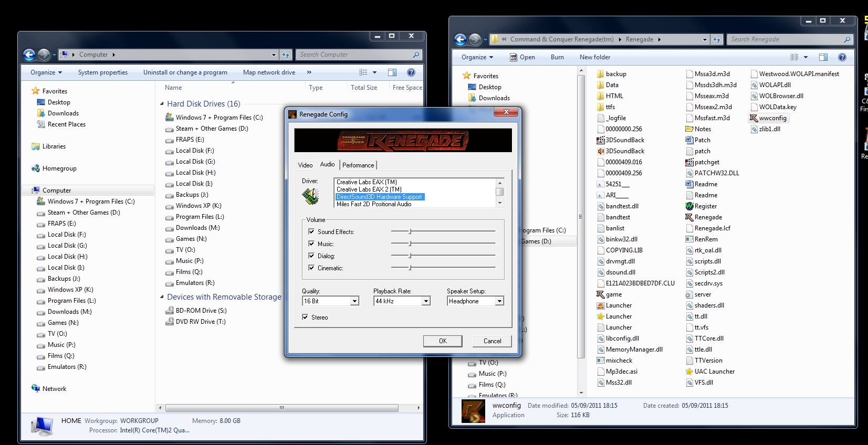The width and height of the screenshot is (868, 445).
Task: Click Cancel in Renegade Config dialog
Action: pos(492,341)
